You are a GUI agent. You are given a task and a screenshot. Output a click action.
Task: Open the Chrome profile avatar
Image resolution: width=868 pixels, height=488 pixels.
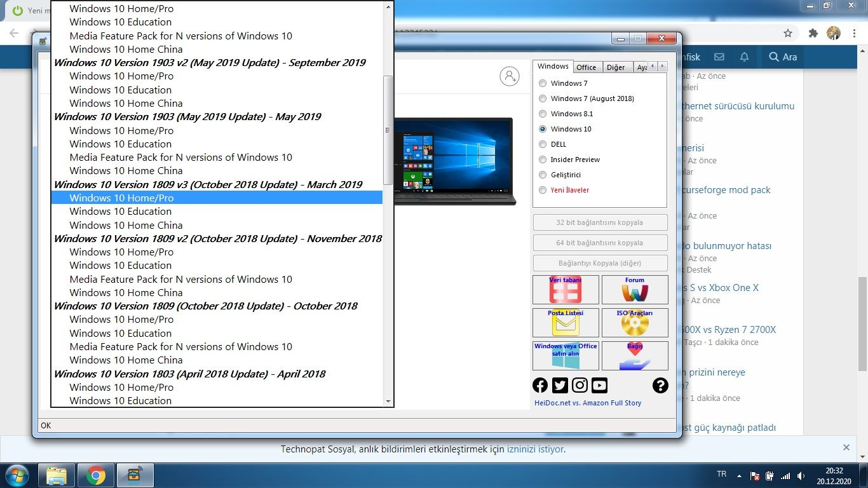tap(834, 33)
